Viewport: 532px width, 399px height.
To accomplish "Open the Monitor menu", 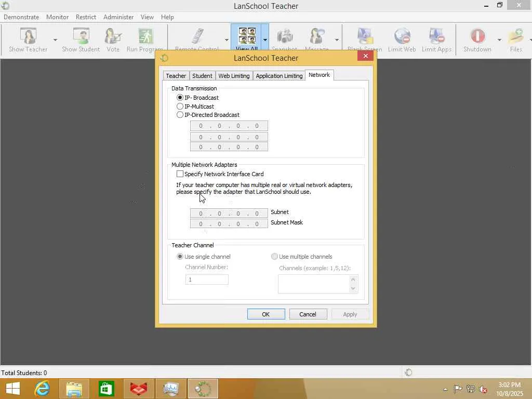I will pyautogui.click(x=57, y=17).
